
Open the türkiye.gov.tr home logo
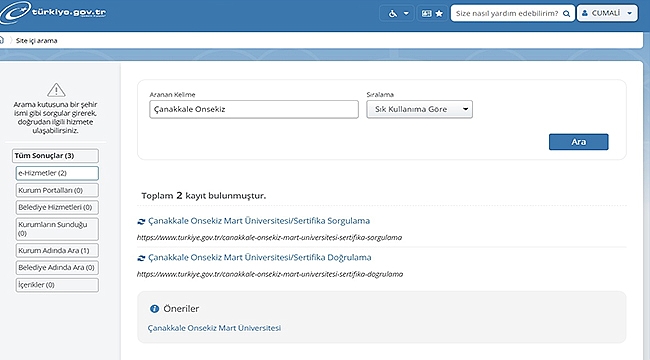(x=53, y=12)
